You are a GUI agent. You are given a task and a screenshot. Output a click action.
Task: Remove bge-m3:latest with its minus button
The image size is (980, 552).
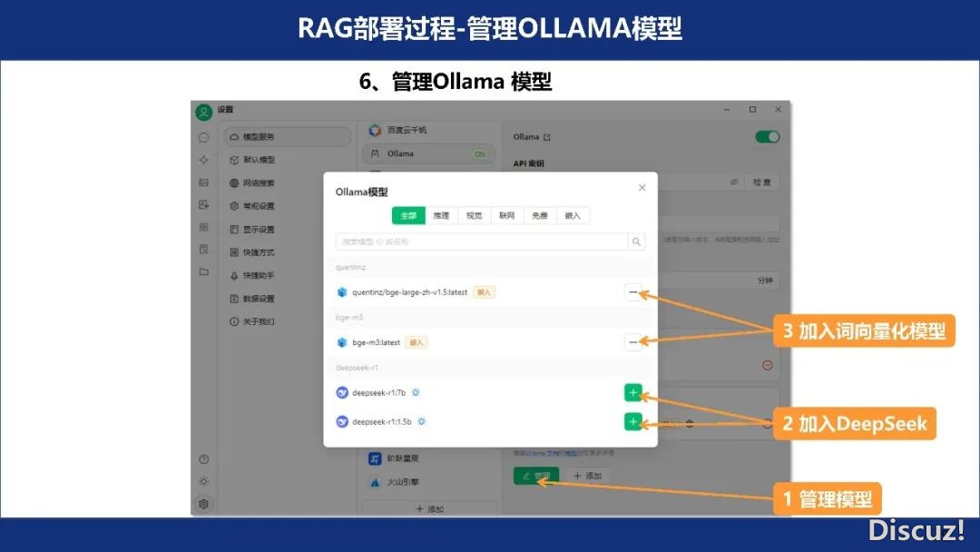[x=633, y=342]
